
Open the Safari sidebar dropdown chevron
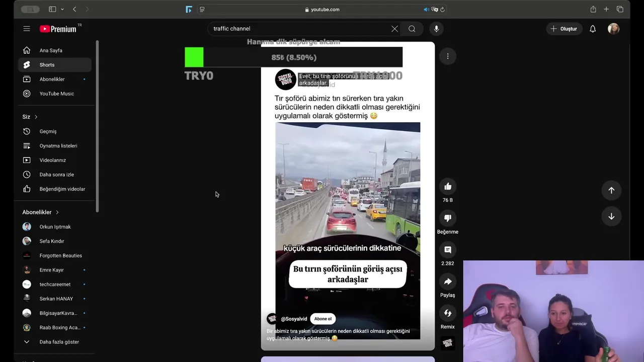coord(62,9)
